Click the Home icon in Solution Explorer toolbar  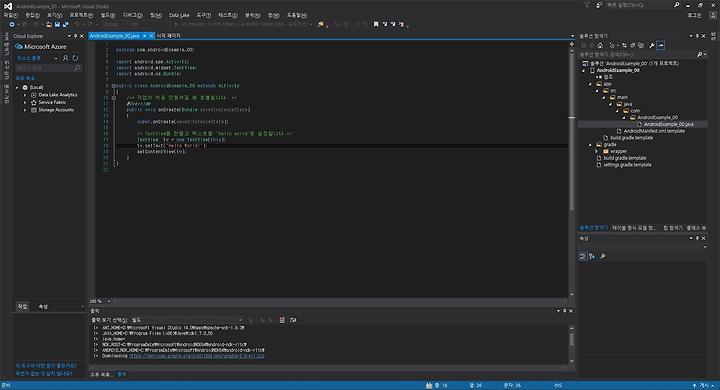(x=600, y=45)
